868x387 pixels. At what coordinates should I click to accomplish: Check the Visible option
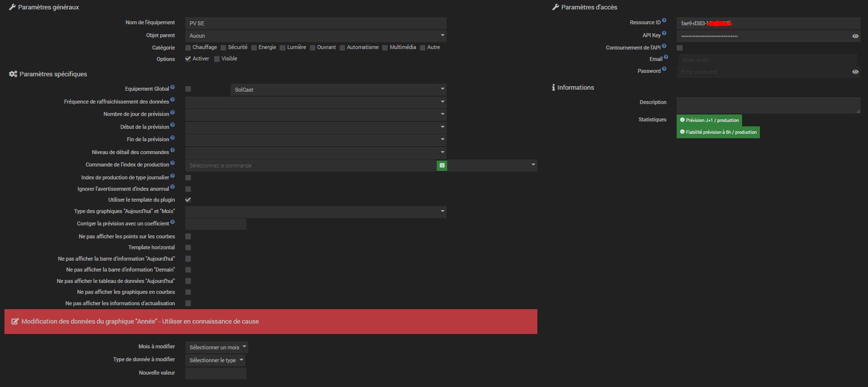217,59
